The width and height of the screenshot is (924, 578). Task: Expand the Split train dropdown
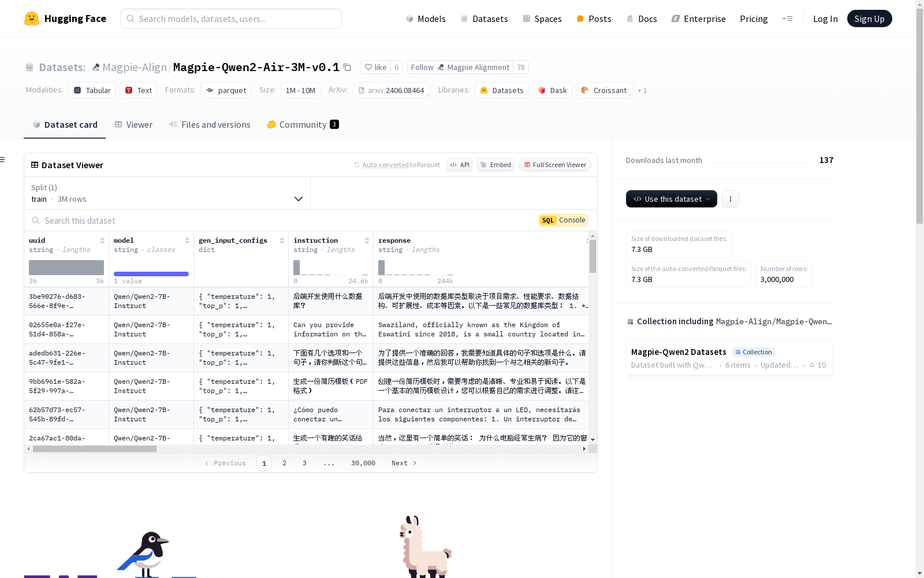(167, 193)
